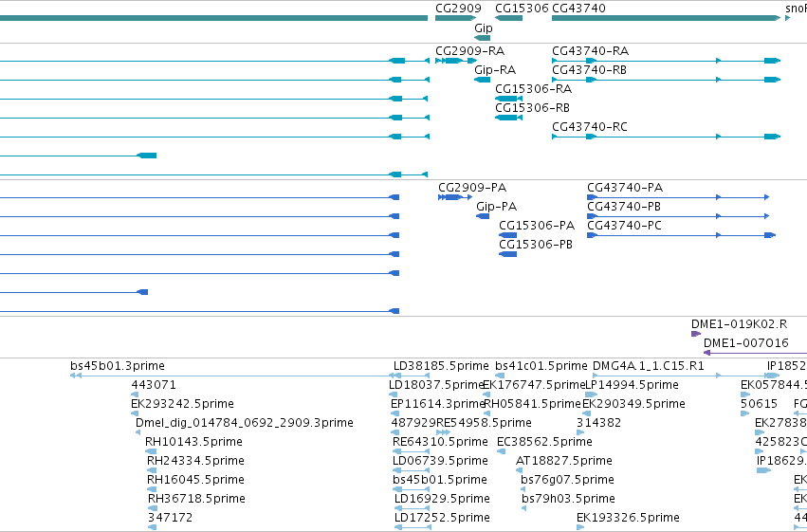
Task: Click EST LD17252.5prime
Action: [442, 518]
